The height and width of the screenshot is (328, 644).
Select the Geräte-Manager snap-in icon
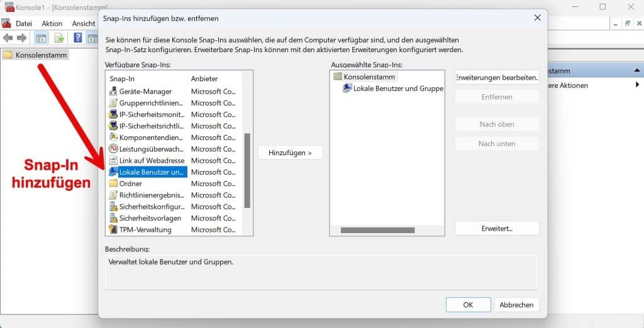pyautogui.click(x=113, y=91)
